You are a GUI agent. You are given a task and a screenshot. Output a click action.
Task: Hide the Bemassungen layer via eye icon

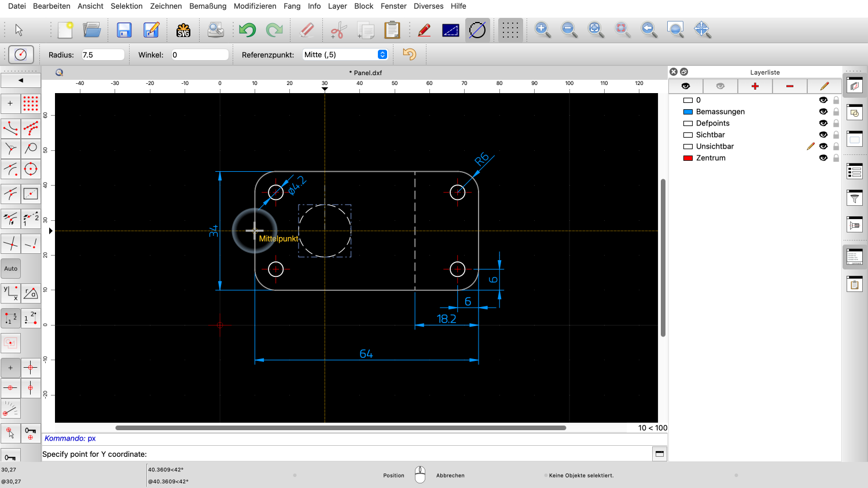tap(823, 112)
